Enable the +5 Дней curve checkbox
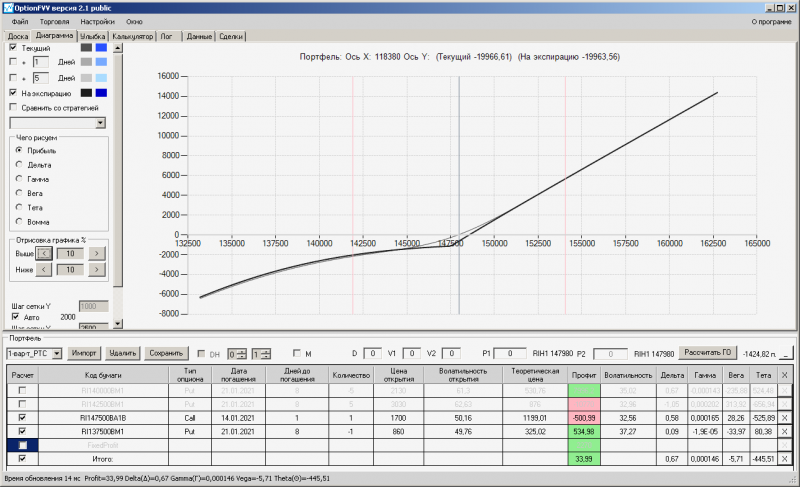 [x=13, y=78]
